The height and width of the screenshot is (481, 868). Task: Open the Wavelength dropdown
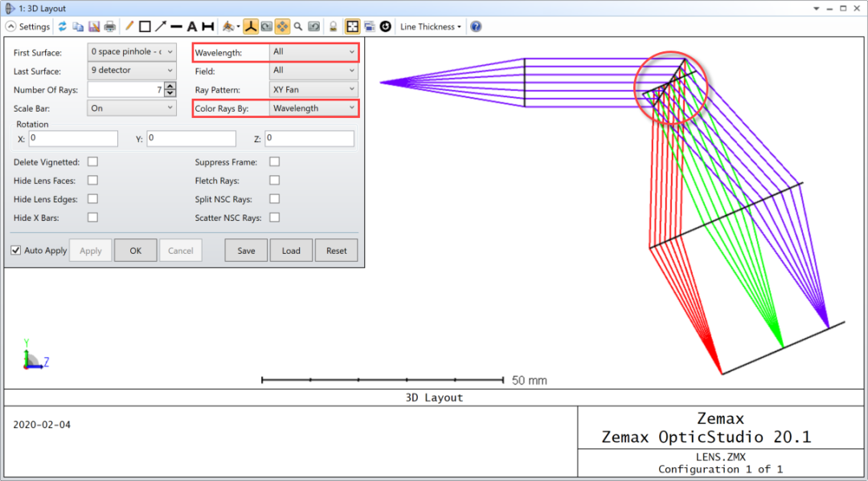coord(313,51)
